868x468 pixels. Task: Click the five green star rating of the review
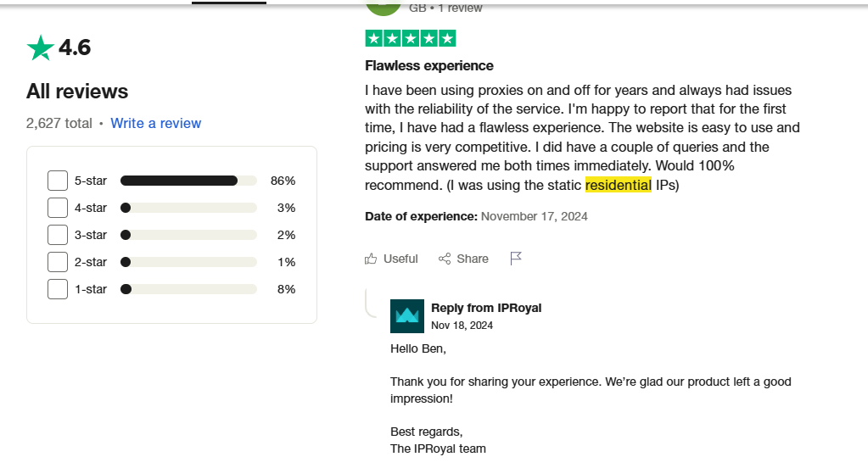410,39
